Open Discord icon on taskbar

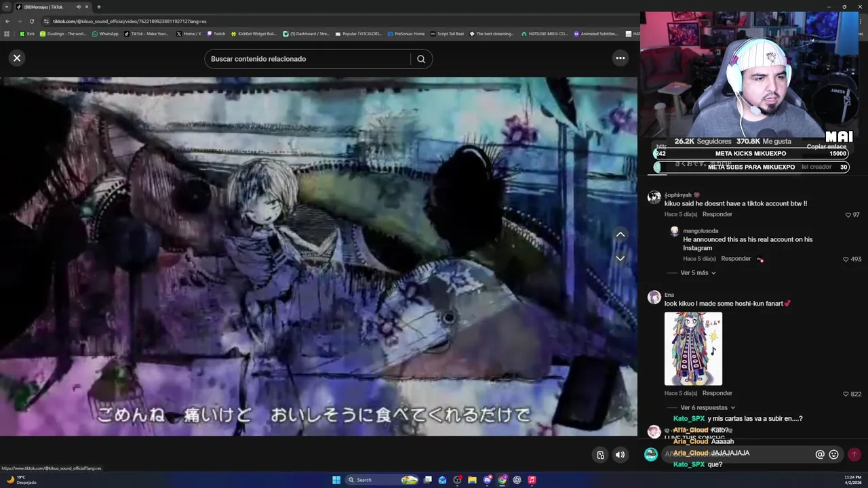pos(487,480)
